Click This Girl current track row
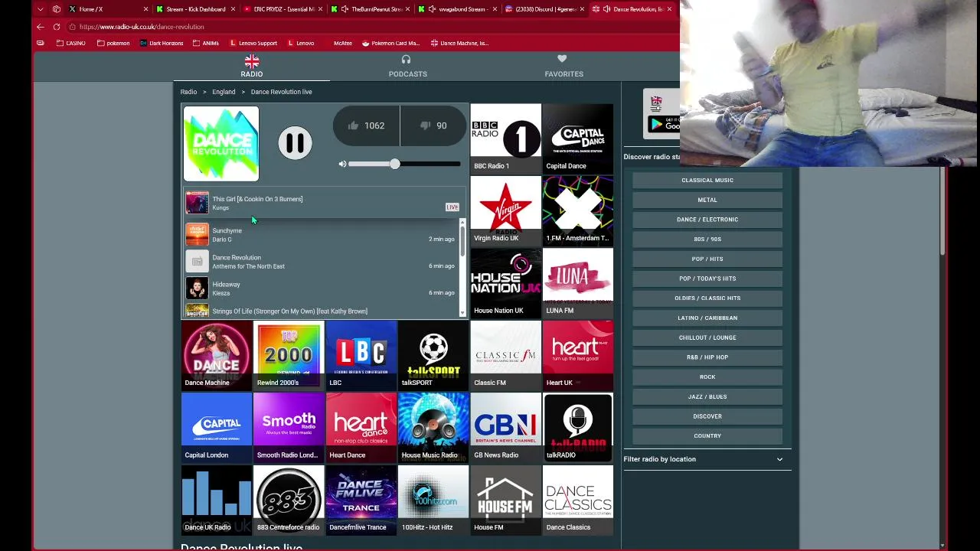 click(x=324, y=203)
